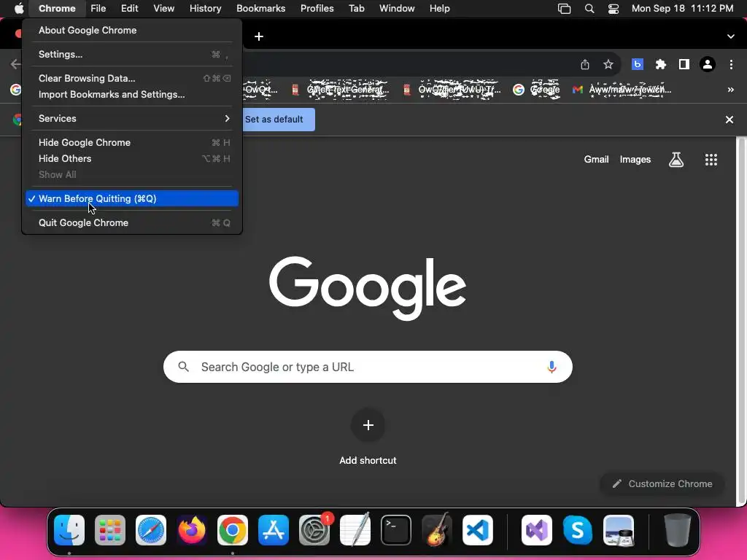The width and height of the screenshot is (747, 560).
Task: Open Preview from the Dock
Action: point(619,530)
